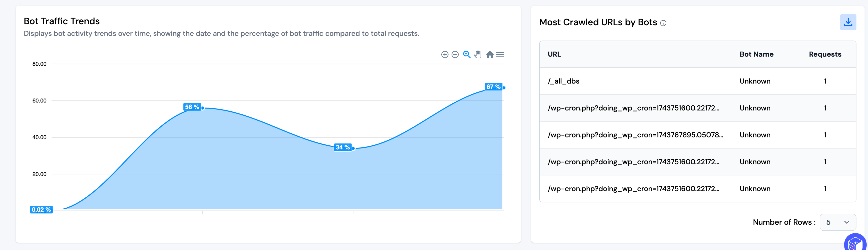868x250 pixels.
Task: Select the magnifier selection zoom tool
Action: 466,54
